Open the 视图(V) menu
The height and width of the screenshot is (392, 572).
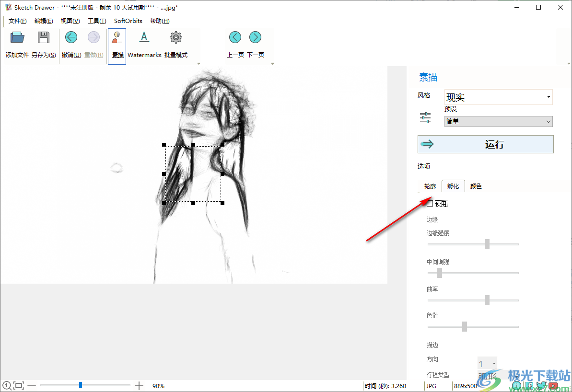click(70, 21)
